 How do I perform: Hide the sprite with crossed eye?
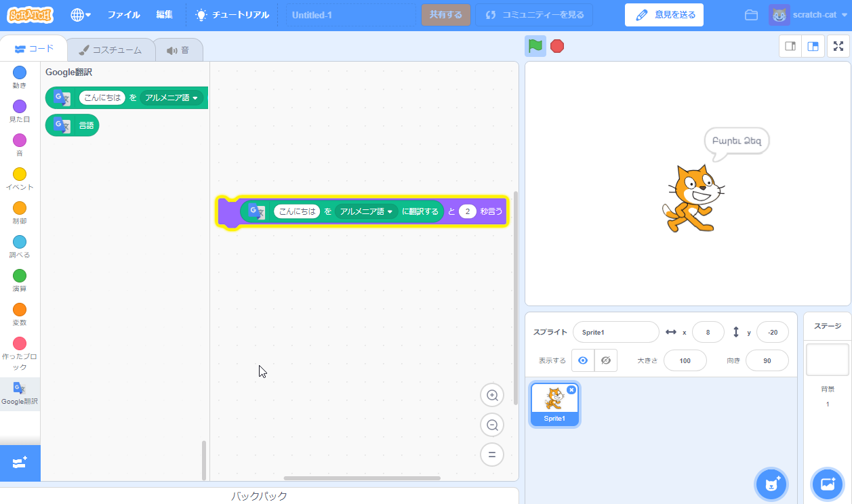[x=606, y=360]
